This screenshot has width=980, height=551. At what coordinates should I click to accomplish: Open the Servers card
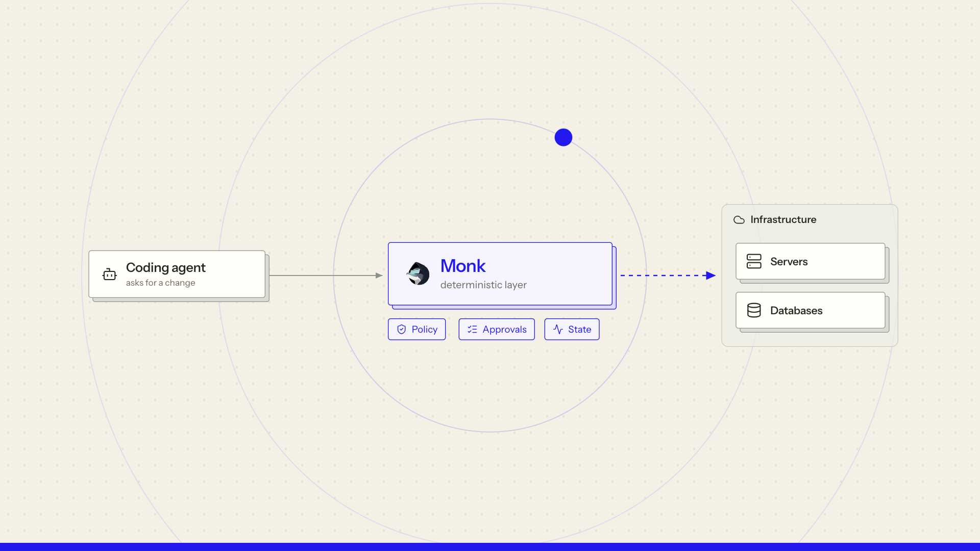click(811, 261)
